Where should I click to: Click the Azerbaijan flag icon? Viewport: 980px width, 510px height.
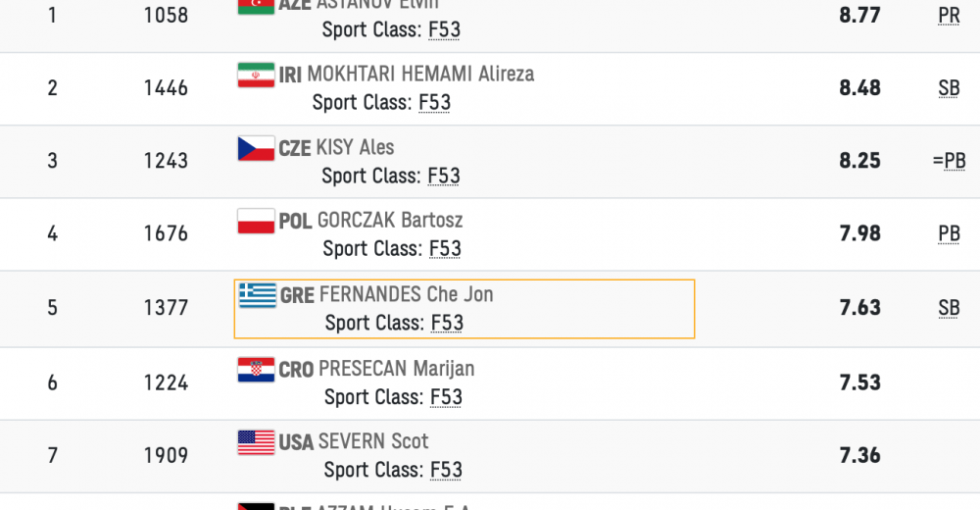pos(256,4)
